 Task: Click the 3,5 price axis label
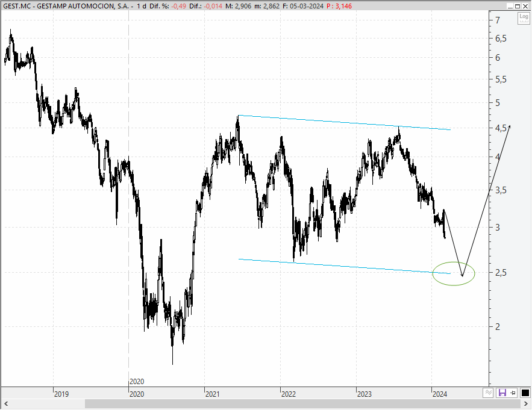pyautogui.click(x=501, y=190)
